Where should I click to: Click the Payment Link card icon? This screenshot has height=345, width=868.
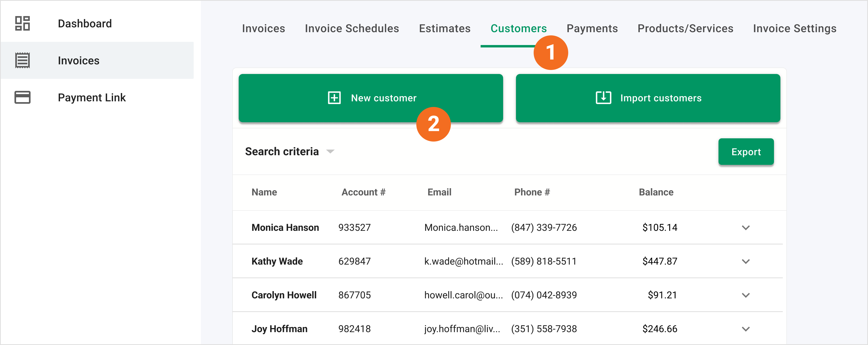pyautogui.click(x=22, y=98)
